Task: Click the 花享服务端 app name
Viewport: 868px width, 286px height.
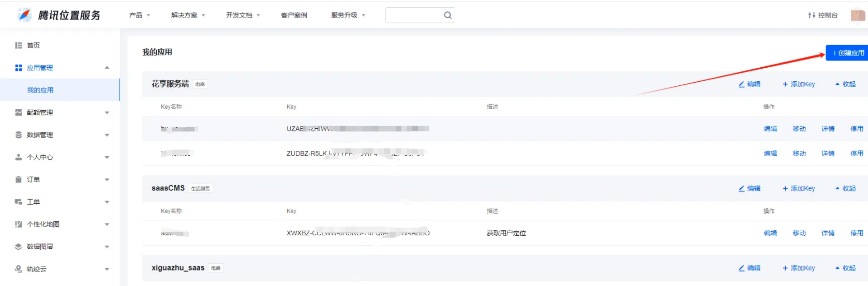Action: tap(170, 84)
